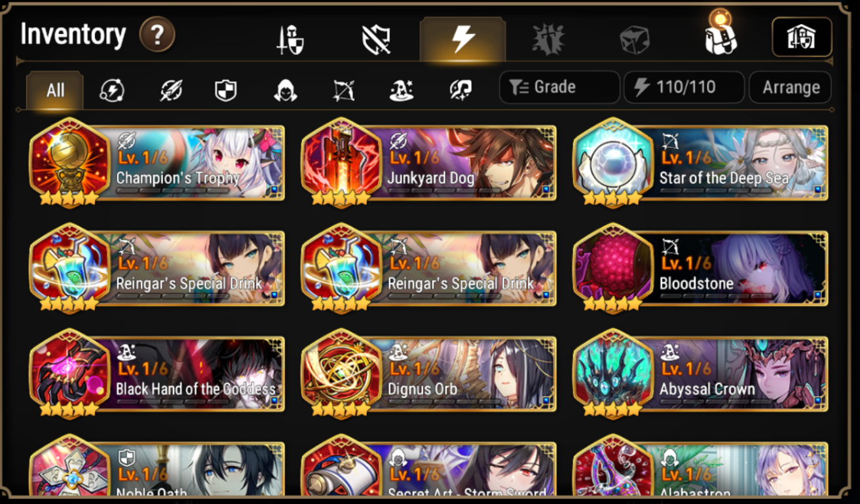Select the Bloodstone artifact card
This screenshot has width=860, height=504.
[701, 268]
